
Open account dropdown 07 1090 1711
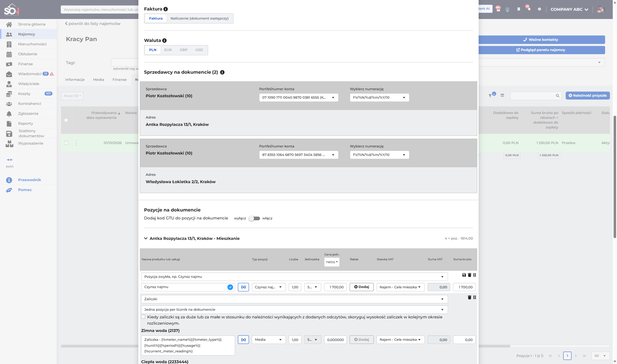point(299,98)
